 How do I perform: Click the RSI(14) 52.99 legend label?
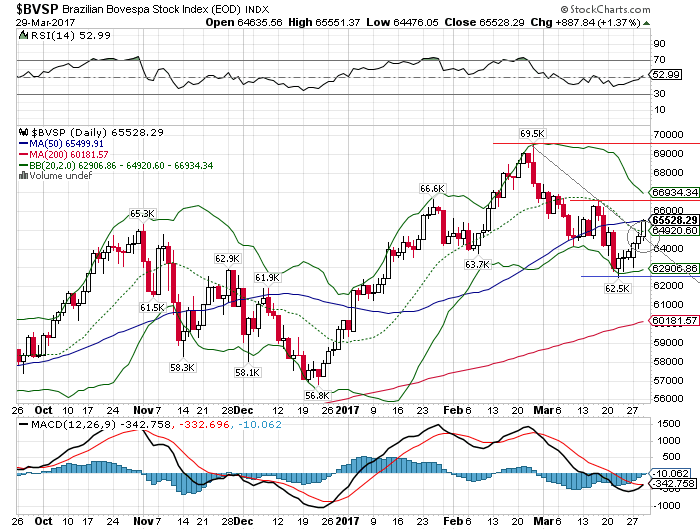71,36
